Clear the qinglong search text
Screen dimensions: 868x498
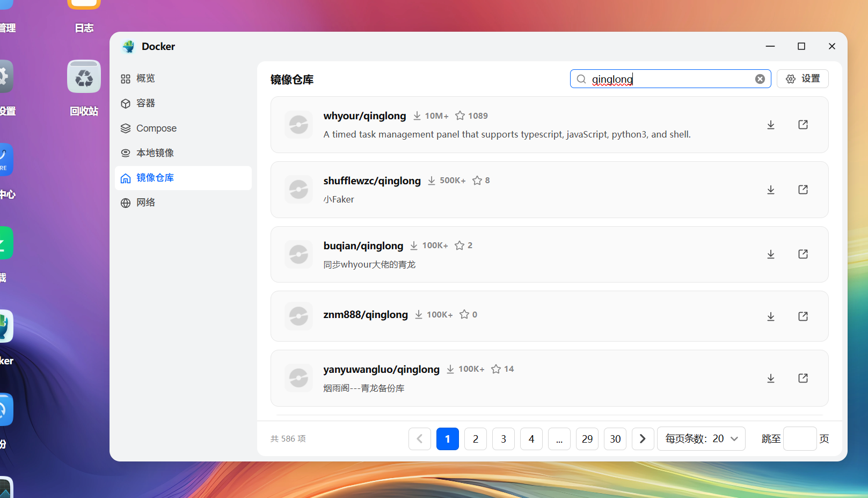(760, 79)
